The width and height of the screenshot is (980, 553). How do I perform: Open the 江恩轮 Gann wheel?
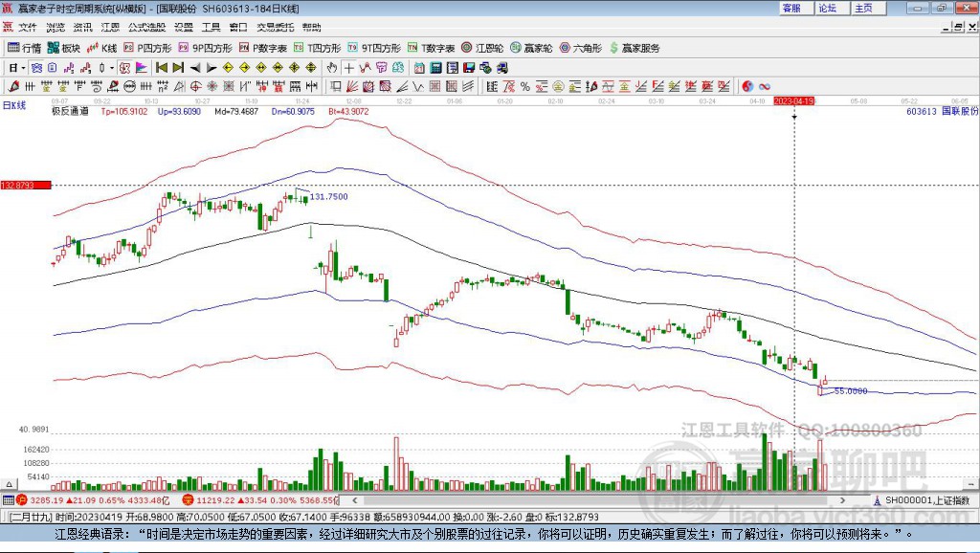482,48
